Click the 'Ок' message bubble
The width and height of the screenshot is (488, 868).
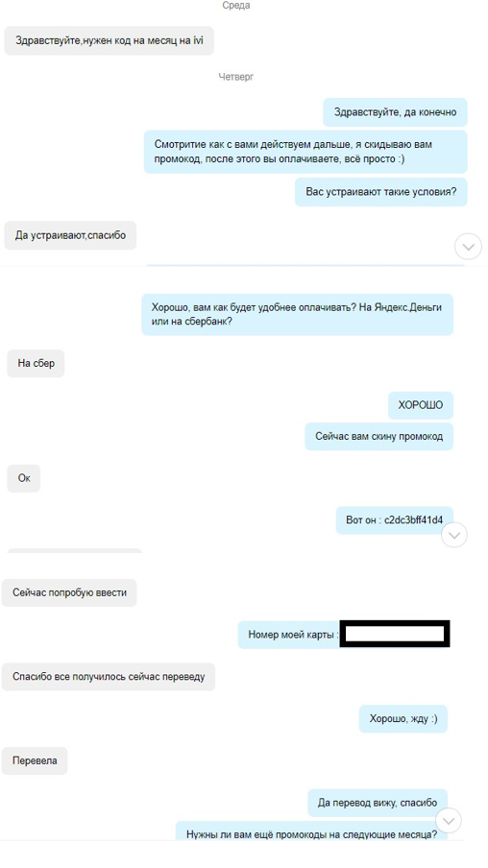click(x=24, y=478)
